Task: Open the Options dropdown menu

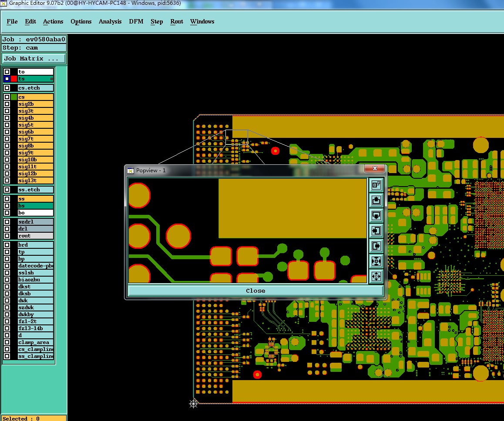Action: tap(81, 22)
